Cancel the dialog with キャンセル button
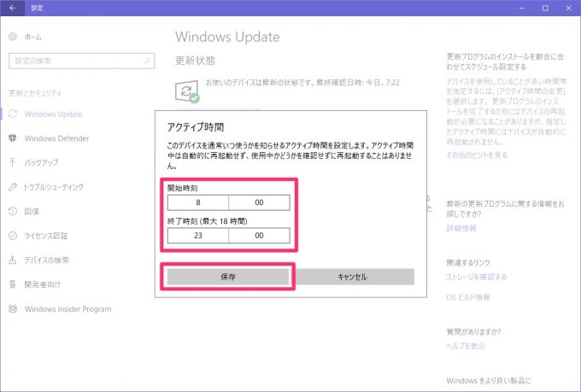Image resolution: width=581 pixels, height=392 pixels. tap(352, 277)
